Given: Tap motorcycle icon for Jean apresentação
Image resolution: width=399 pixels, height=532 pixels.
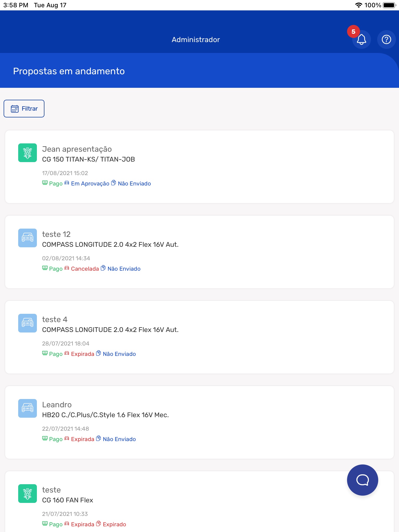Looking at the screenshot, I should (28, 153).
